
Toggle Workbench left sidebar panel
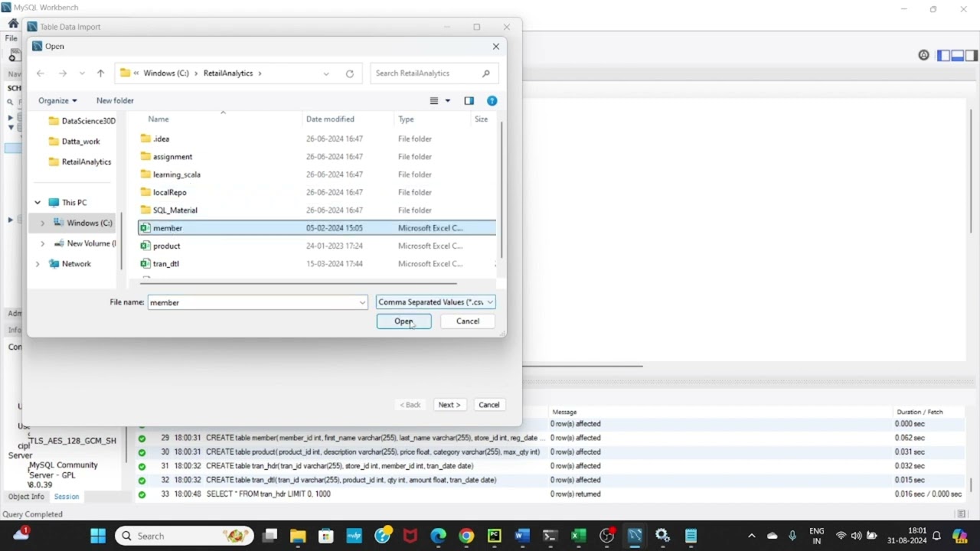pos(944,55)
